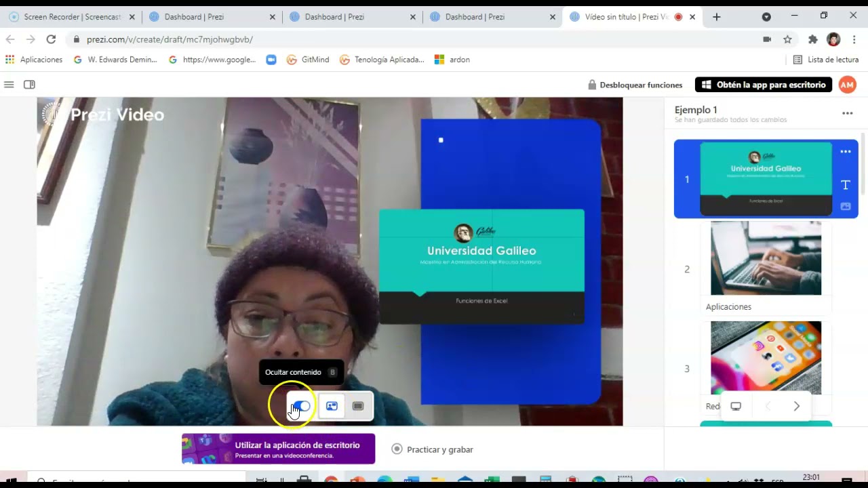Click Obtén la app para escritorio button

(764, 85)
